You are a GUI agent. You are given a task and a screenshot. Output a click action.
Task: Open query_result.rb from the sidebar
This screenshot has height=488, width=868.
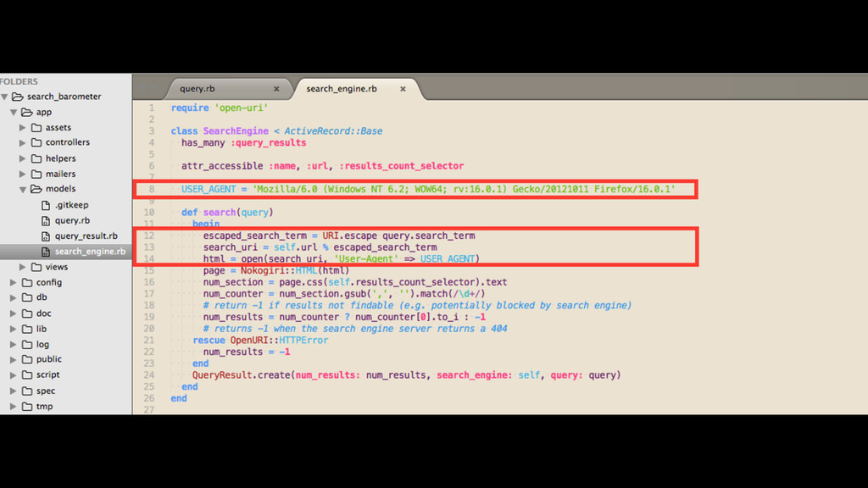coord(86,236)
